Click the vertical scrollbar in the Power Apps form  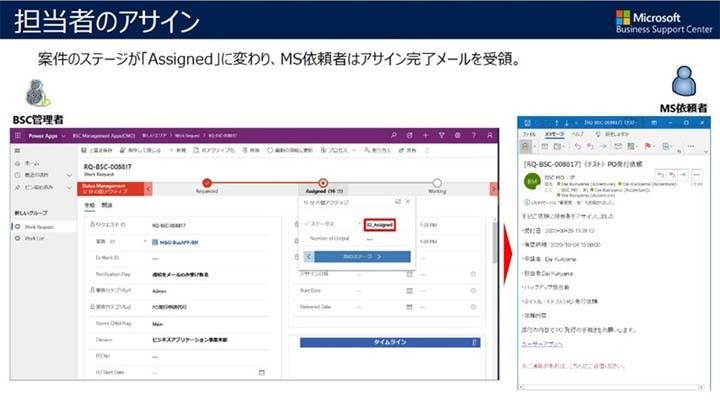tap(495, 243)
